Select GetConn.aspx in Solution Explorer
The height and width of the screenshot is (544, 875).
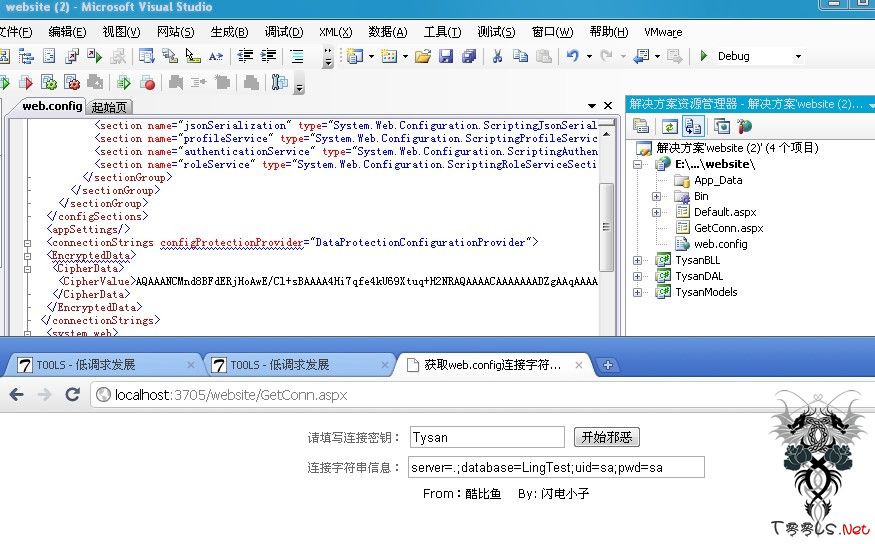[x=728, y=228]
